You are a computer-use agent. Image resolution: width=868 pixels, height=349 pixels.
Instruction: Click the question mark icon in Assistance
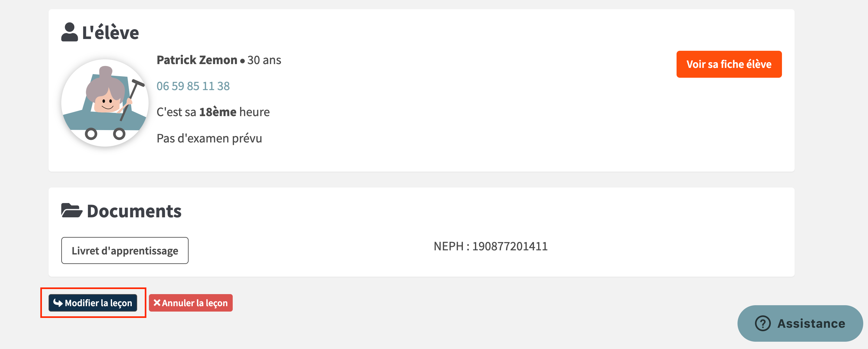pos(763,323)
